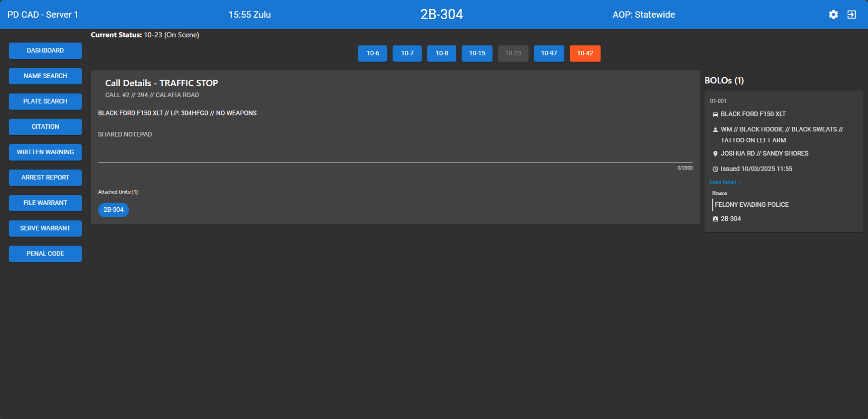Open the Dashboard page
Screen dimensions: 868x419
point(45,51)
